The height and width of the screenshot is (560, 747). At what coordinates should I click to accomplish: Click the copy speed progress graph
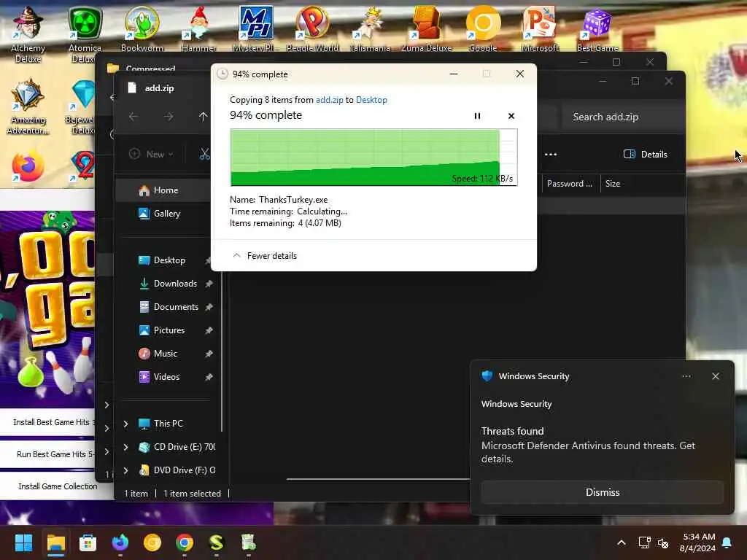[373, 157]
